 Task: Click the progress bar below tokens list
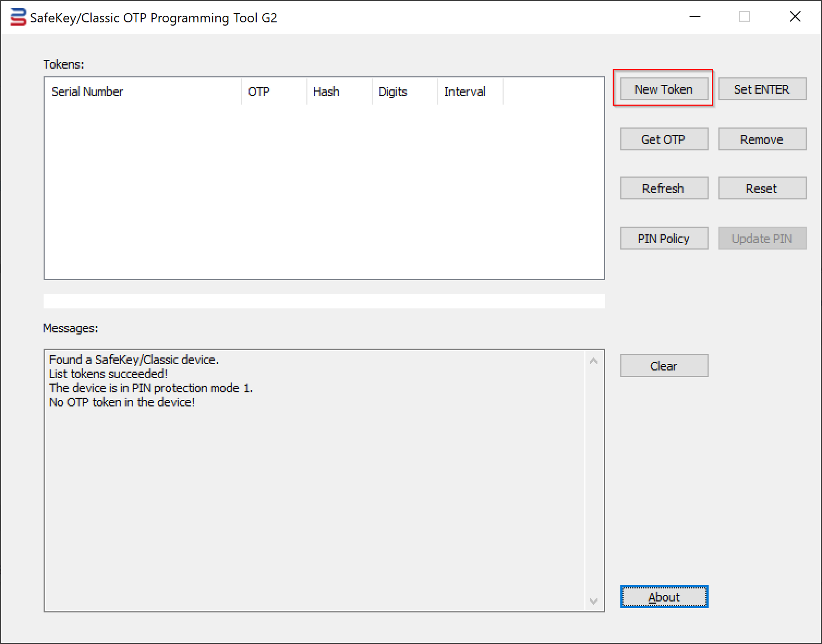coord(324,301)
